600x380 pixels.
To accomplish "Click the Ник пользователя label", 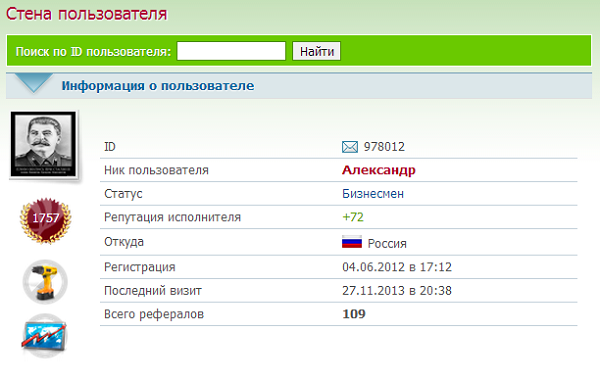I will [156, 170].
